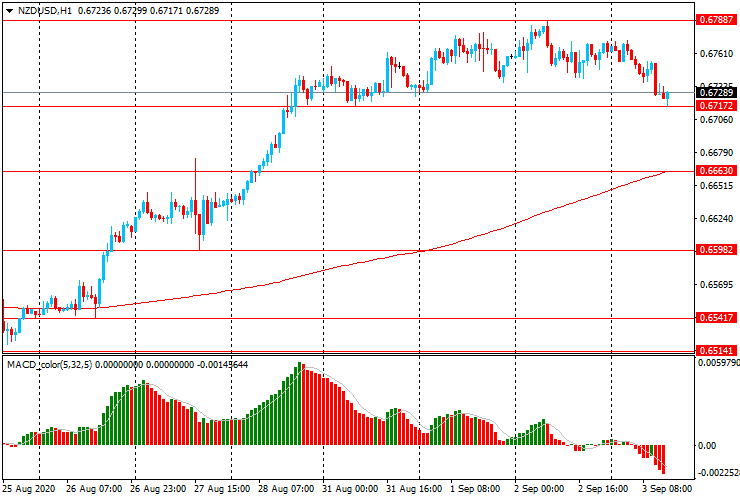Select the MACD zero level 0.00 label
This screenshot has height=500, width=740.
click(x=707, y=446)
